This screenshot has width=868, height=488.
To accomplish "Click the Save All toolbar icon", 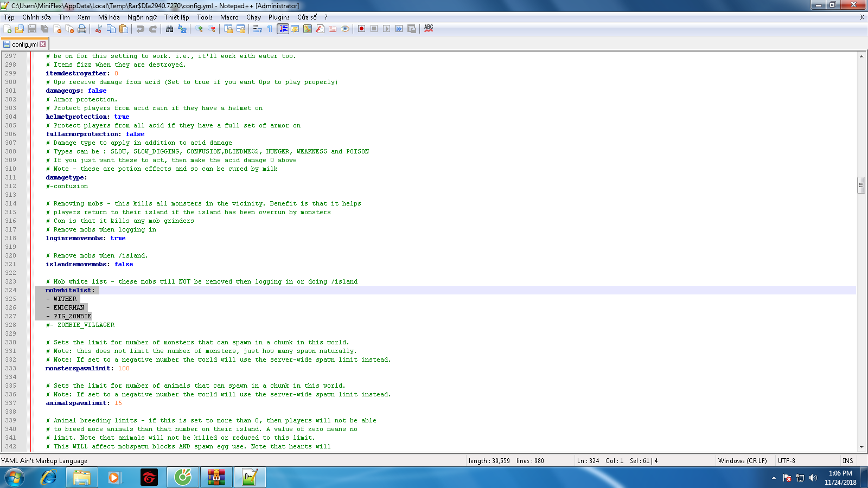I will pos(44,29).
